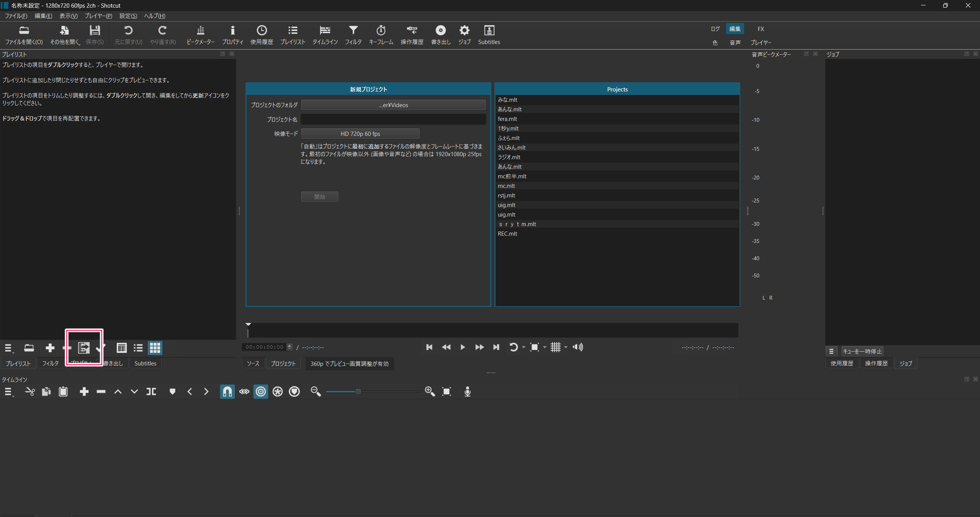980x517 pixels.
Task: Click the フィルタ funnel icon in the main toolbar
Action: [353, 35]
